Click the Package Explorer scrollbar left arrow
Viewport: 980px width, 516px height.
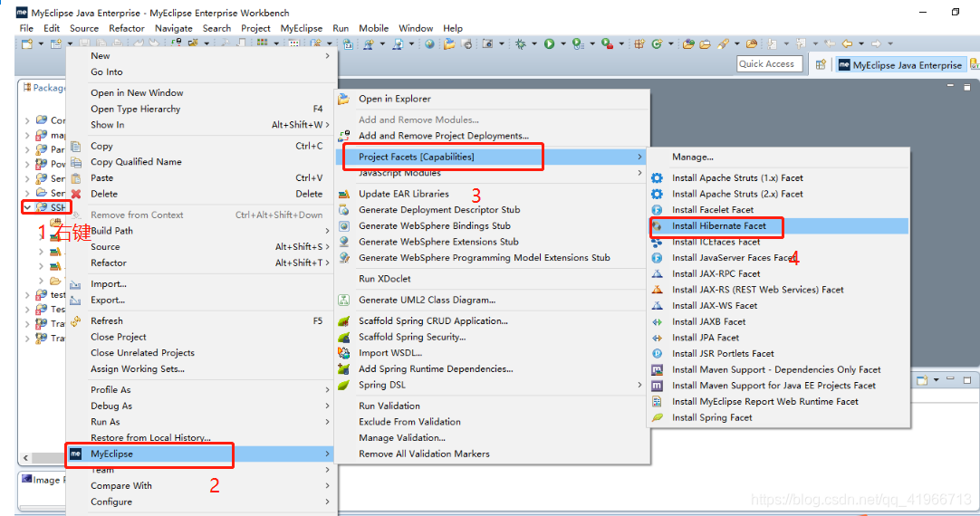[x=25, y=458]
